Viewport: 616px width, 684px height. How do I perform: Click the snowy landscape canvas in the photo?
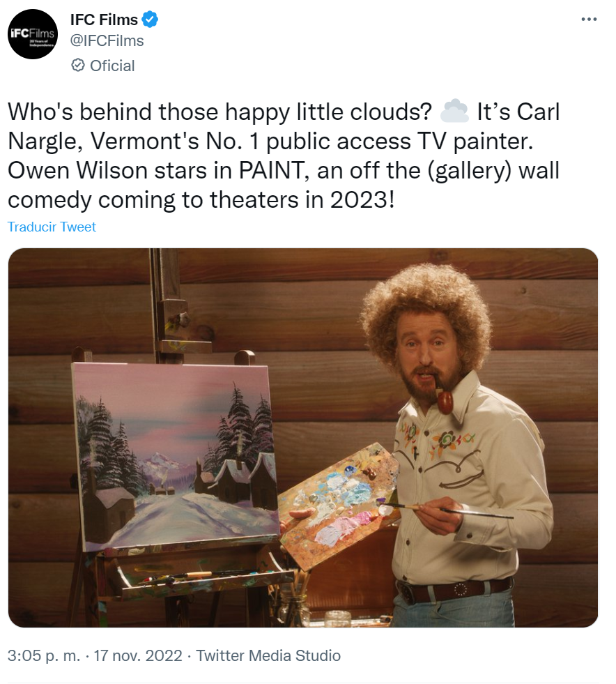[x=176, y=455]
